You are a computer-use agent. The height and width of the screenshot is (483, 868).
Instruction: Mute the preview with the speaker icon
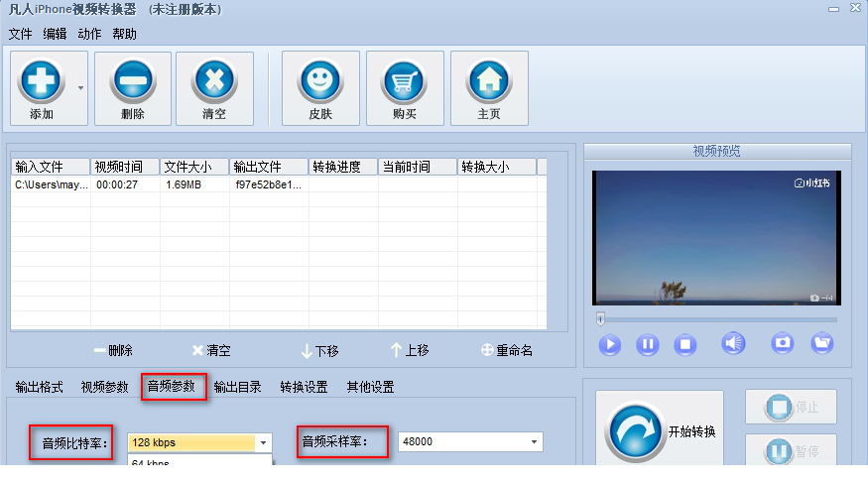coord(733,343)
